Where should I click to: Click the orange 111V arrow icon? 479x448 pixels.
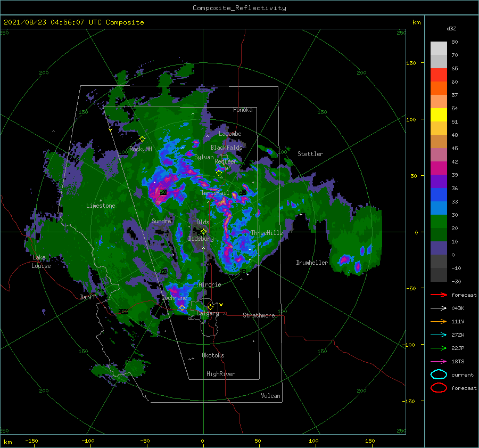click(439, 321)
